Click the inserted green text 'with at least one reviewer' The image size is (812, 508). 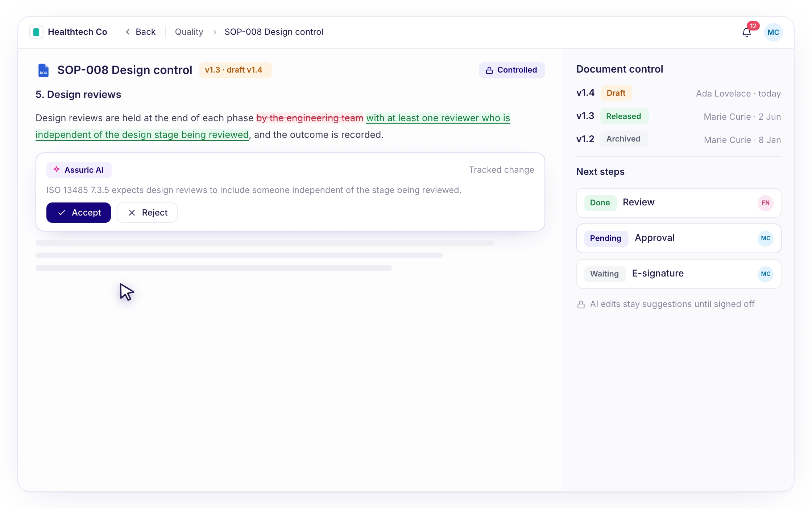pyautogui.click(x=423, y=118)
